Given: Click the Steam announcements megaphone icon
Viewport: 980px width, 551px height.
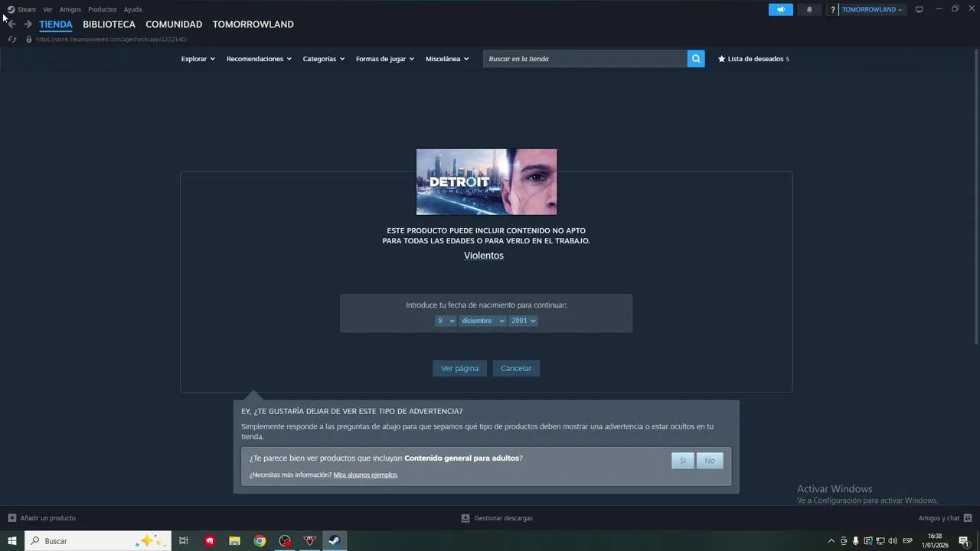Looking at the screenshot, I should click(780, 10).
